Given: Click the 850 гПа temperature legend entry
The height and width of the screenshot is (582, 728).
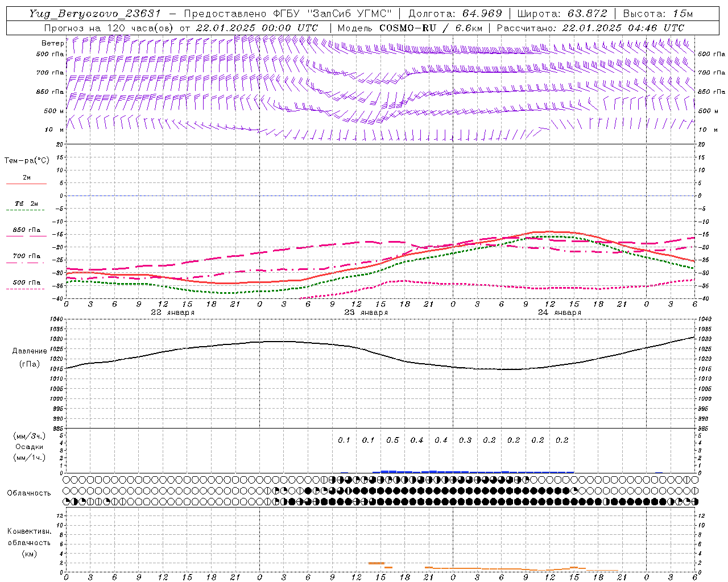Looking at the screenshot, I should coord(26,230).
